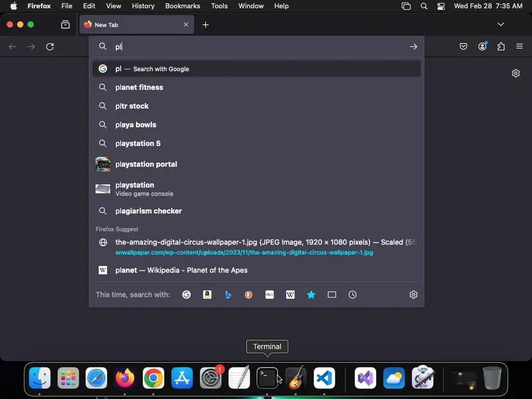532x399 pixels.
Task: Open the History menu
Action: (143, 6)
